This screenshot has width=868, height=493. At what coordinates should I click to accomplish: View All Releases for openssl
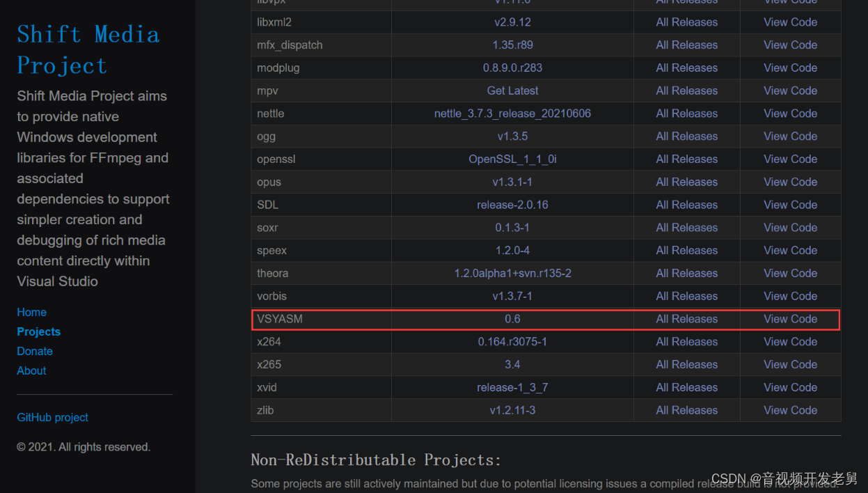[687, 159]
